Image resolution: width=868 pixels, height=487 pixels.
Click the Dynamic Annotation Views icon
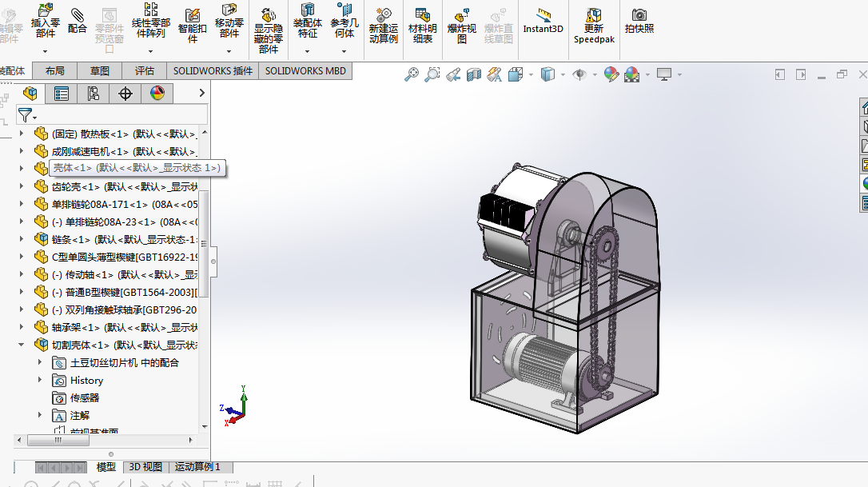click(x=494, y=74)
